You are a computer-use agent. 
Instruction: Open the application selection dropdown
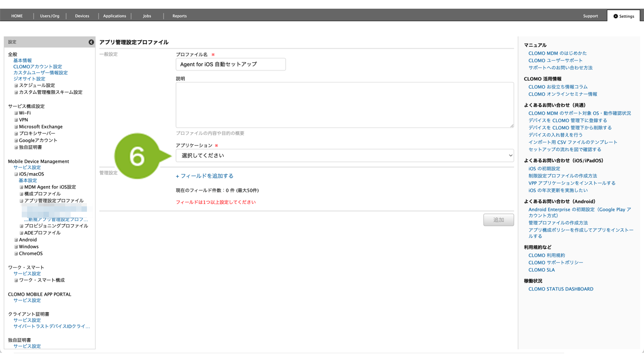(344, 156)
